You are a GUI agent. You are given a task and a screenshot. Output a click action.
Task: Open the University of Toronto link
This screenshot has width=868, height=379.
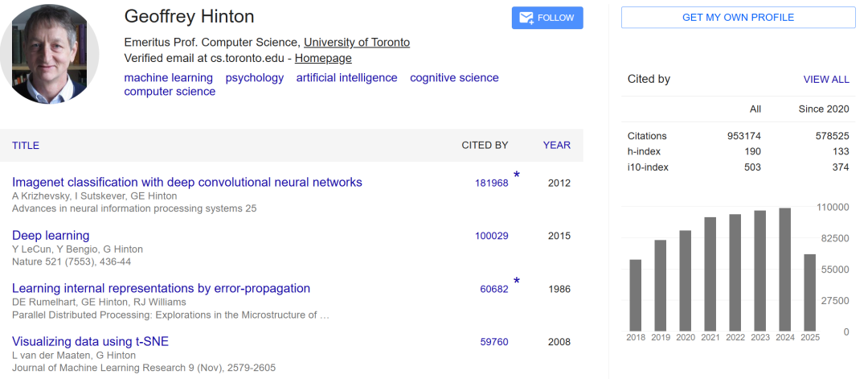tap(356, 43)
